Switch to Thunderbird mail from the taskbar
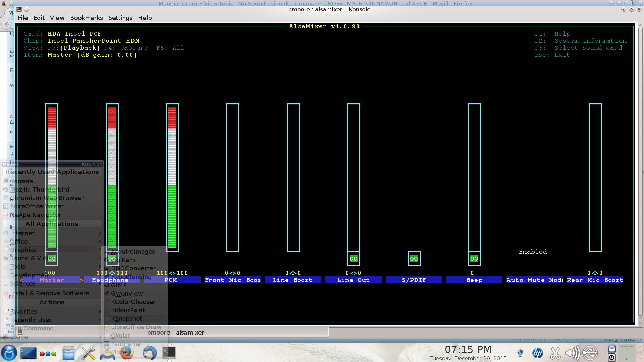The width and height of the screenshot is (644, 362). [150, 353]
